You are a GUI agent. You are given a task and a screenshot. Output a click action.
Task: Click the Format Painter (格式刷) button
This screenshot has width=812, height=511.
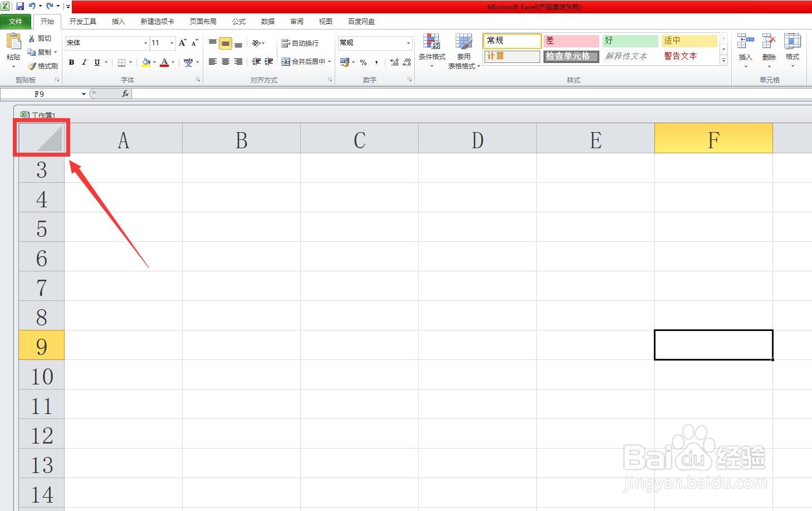(x=43, y=66)
